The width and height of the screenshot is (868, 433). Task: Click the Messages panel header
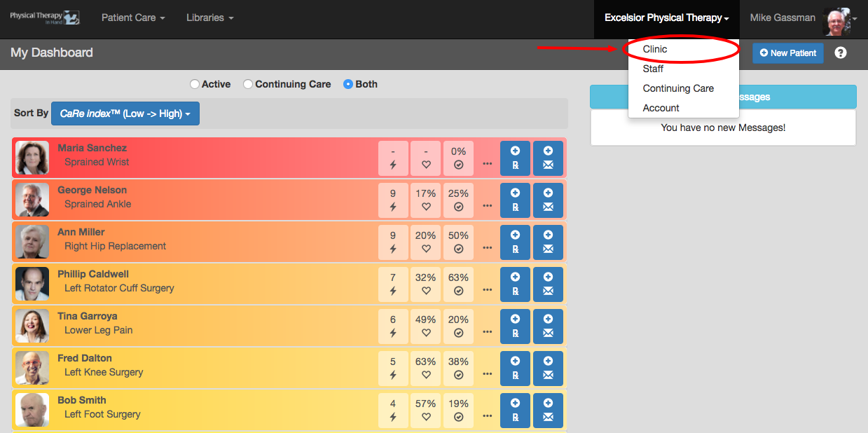point(723,97)
